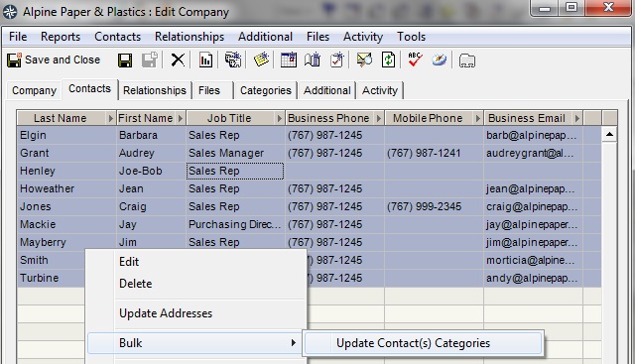Run the ABC spell check icon
Image resolution: width=635 pixels, height=364 pixels.
tap(415, 61)
